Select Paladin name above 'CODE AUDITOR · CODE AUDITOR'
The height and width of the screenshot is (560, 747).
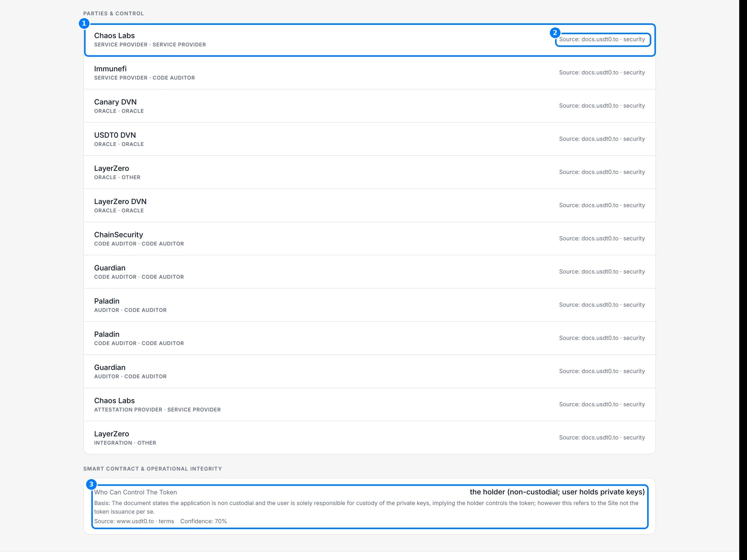click(x=107, y=334)
